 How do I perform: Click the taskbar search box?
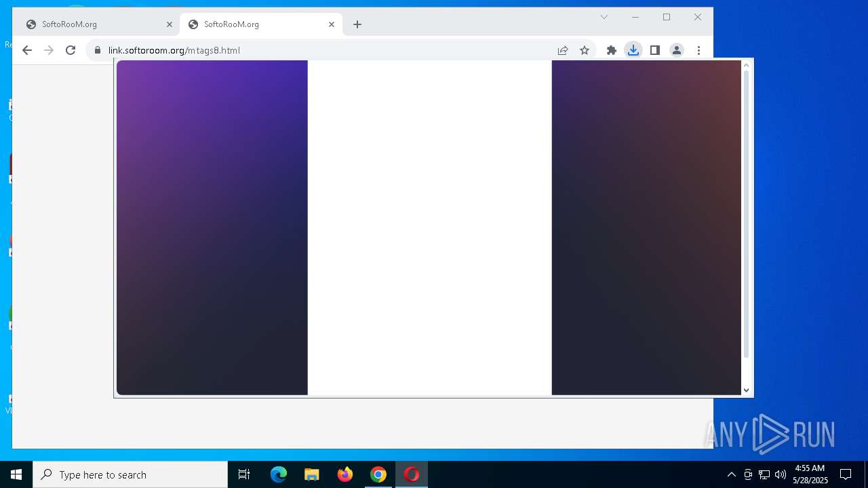[x=130, y=474]
